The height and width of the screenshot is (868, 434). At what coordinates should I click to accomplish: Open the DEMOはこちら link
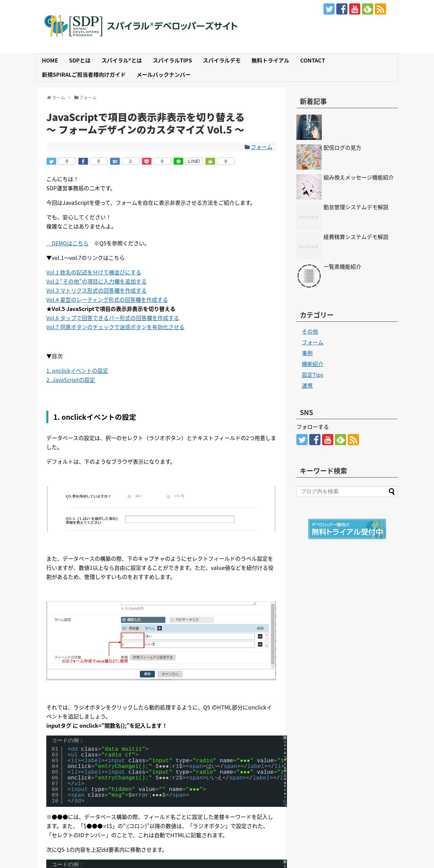click(67, 243)
